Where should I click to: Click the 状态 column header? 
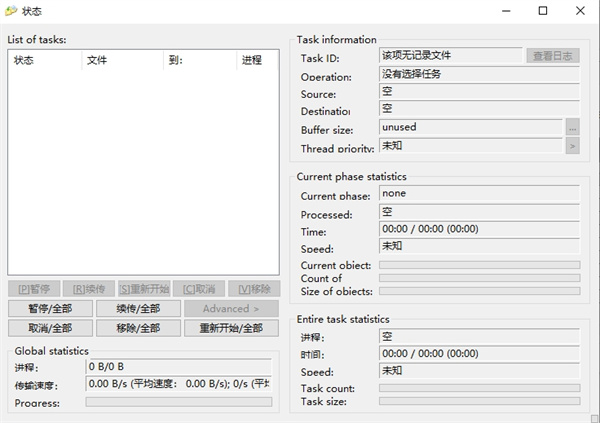coord(45,60)
